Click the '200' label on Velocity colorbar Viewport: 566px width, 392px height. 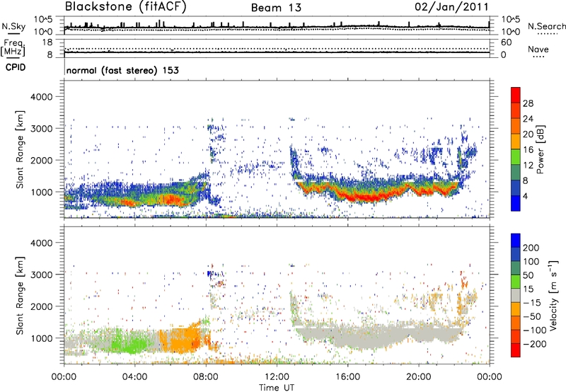(x=531, y=248)
